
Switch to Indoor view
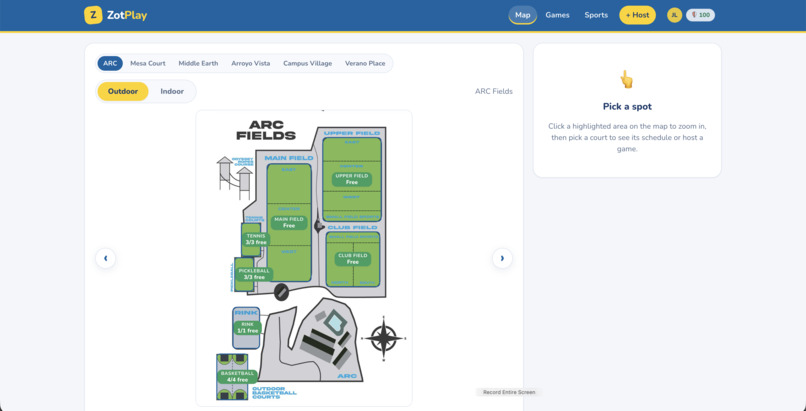[172, 91]
